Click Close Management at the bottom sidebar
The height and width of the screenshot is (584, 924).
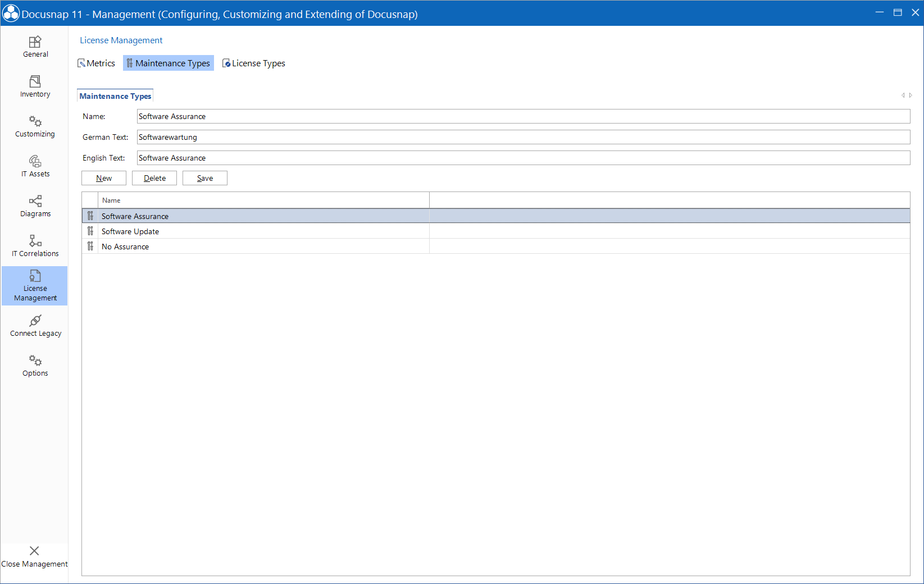pos(34,556)
